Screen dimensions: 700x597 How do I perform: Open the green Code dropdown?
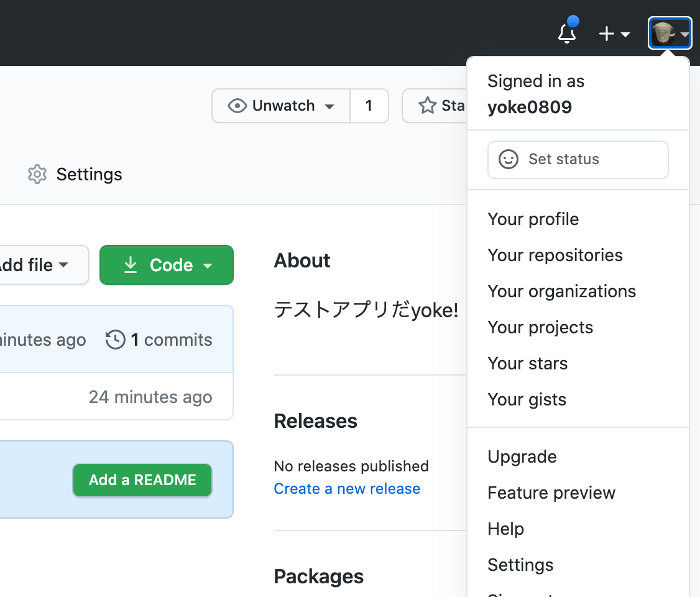coord(167,265)
